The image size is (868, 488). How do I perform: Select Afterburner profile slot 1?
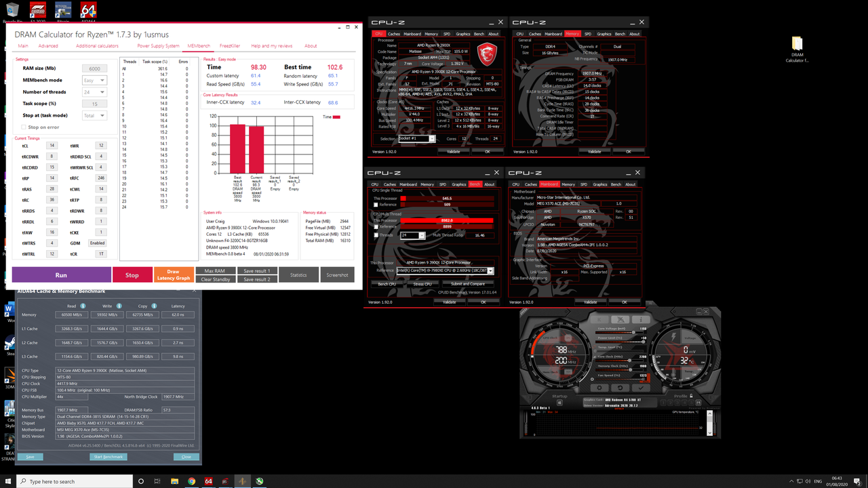coord(663,403)
